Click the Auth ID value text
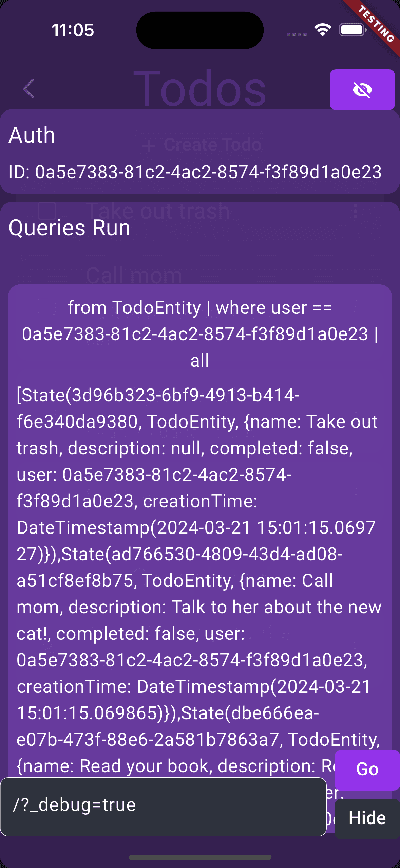Screen dimensions: 400x868 tap(195, 172)
